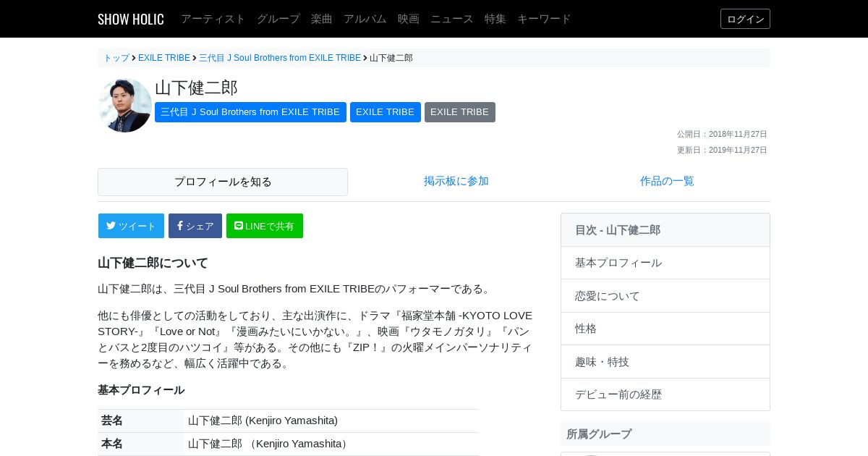This screenshot has width=868, height=456.
Task: Click the 山下健二郎について heading
Action: tap(153, 263)
